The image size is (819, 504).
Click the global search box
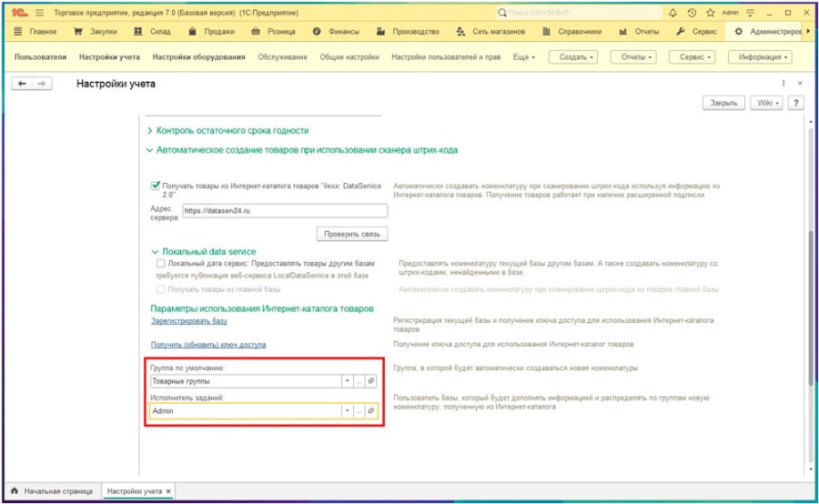point(578,13)
